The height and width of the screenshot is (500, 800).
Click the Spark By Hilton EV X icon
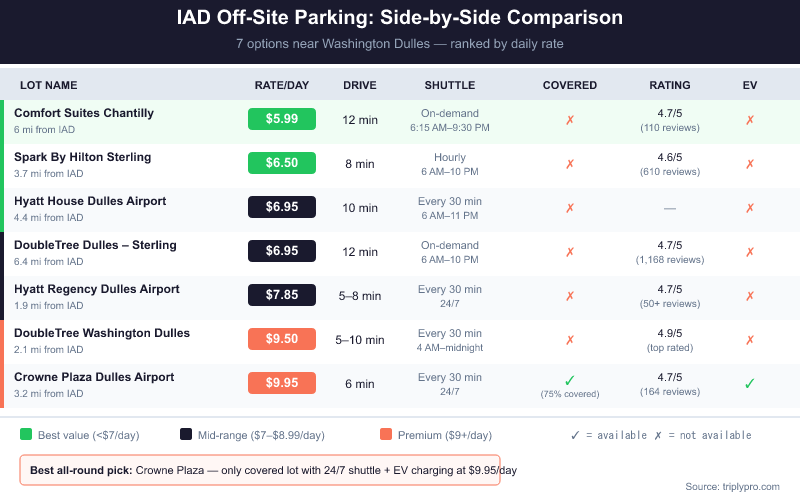point(750,164)
